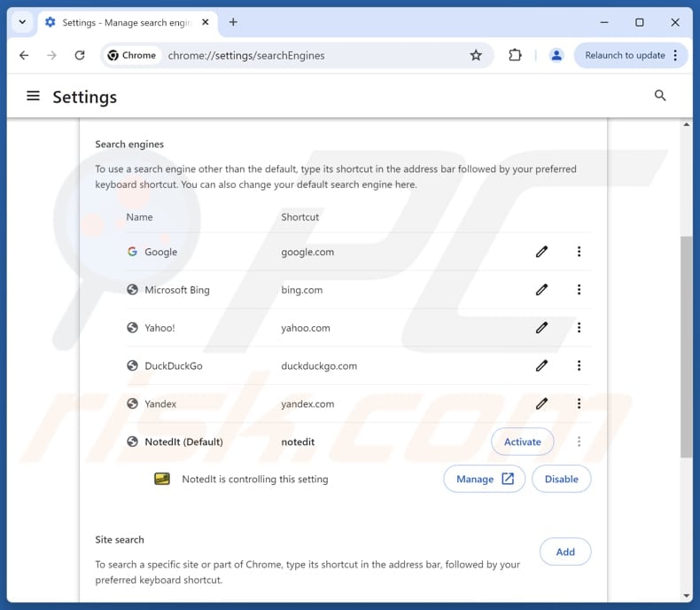Open the Settings hamburger menu
The width and height of the screenshot is (700, 610).
[33, 96]
